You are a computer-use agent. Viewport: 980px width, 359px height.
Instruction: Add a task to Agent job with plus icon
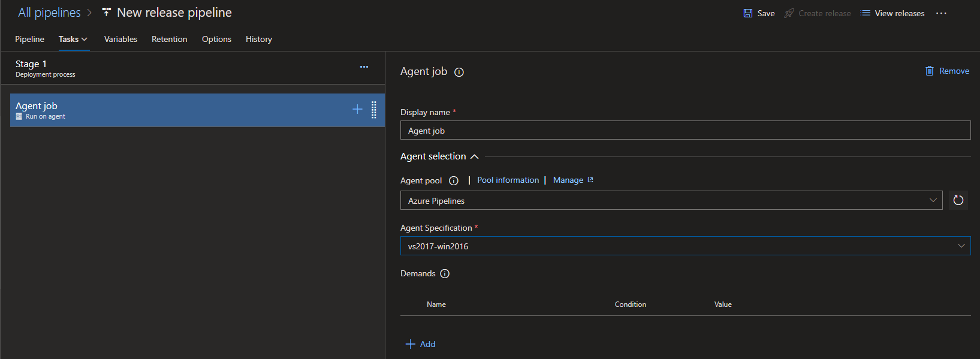point(357,109)
